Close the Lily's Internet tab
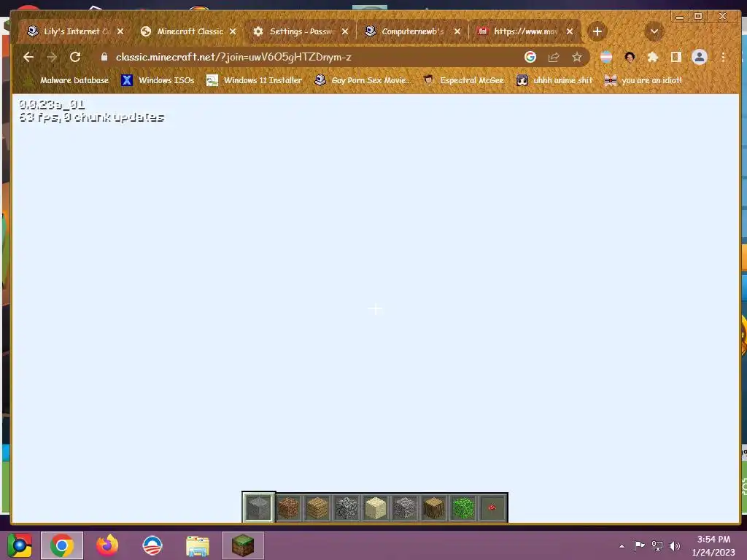 pos(120,31)
